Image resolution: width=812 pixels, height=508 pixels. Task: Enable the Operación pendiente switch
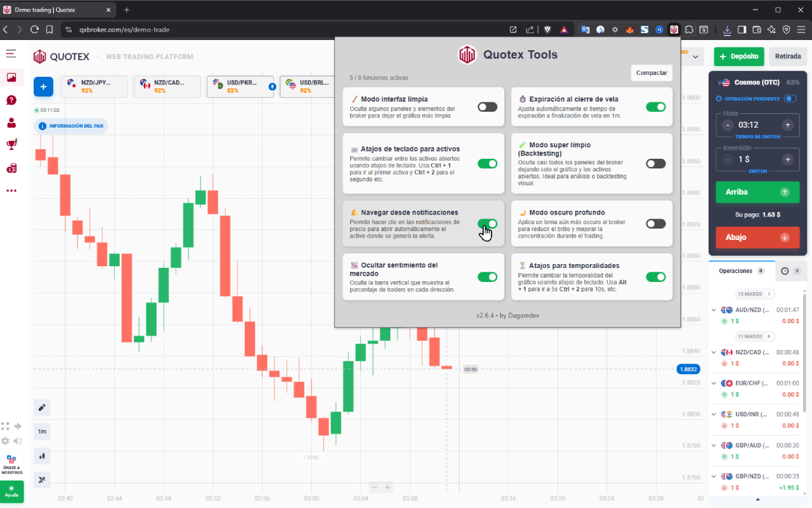[790, 98]
